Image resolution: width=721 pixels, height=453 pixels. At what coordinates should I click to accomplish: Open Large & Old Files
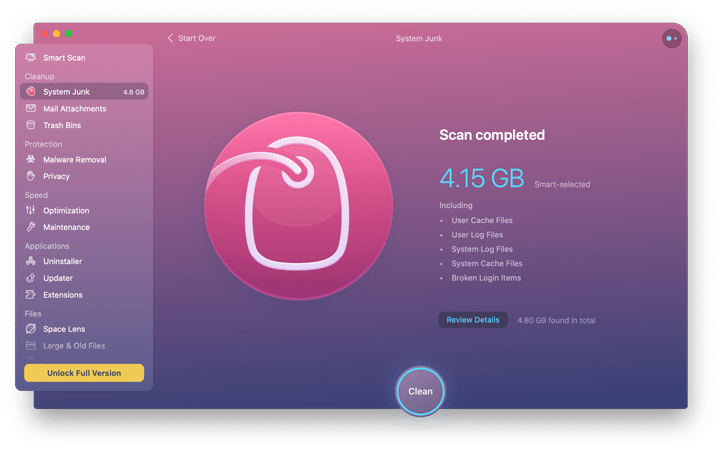tap(84, 345)
